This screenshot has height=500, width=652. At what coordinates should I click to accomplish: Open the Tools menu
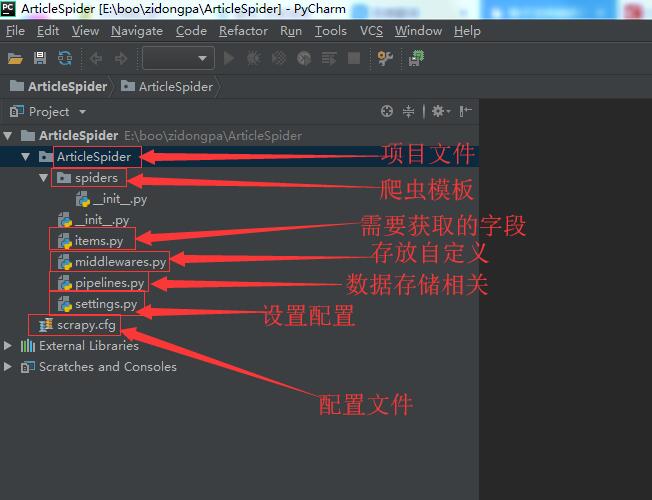click(331, 31)
